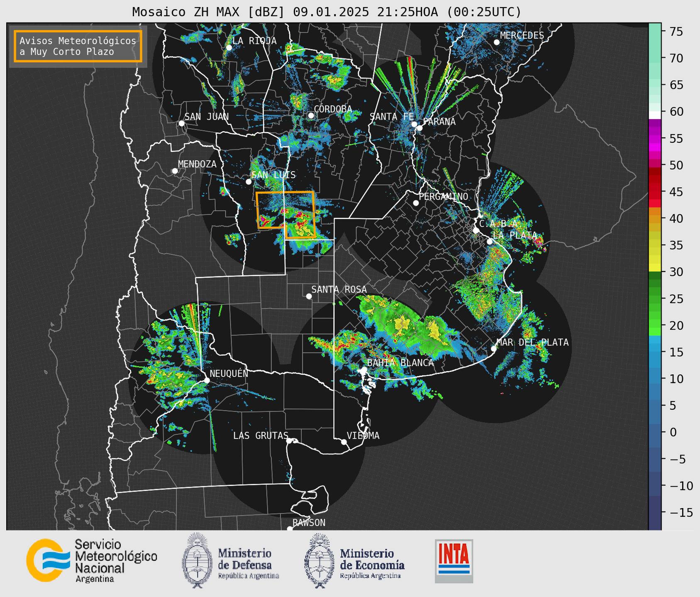Click the BAHÍA BLANCA city marker dot
Screen dimensions: 700x597
pos(364,369)
